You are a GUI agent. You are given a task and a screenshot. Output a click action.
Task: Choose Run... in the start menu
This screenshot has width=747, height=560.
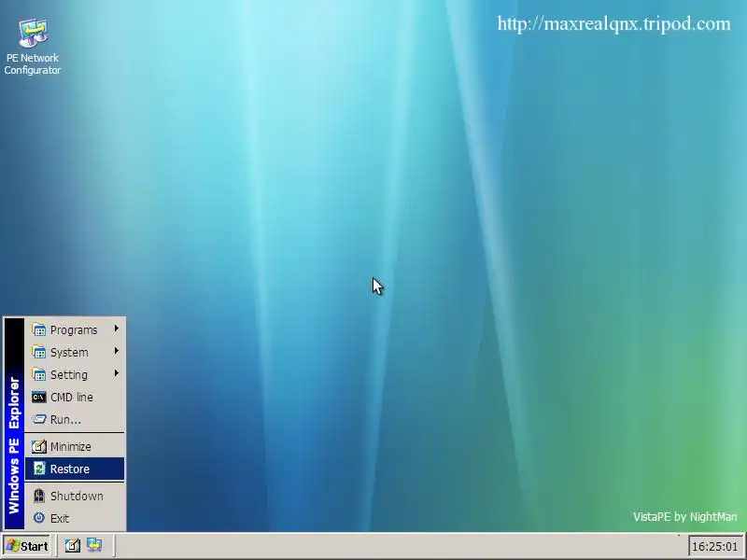pyautogui.click(x=75, y=419)
